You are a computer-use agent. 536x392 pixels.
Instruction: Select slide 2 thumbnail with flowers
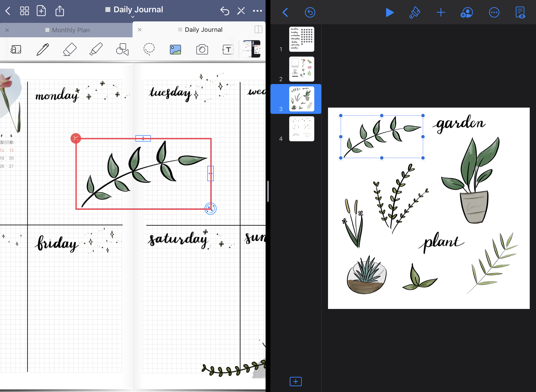[x=301, y=69]
